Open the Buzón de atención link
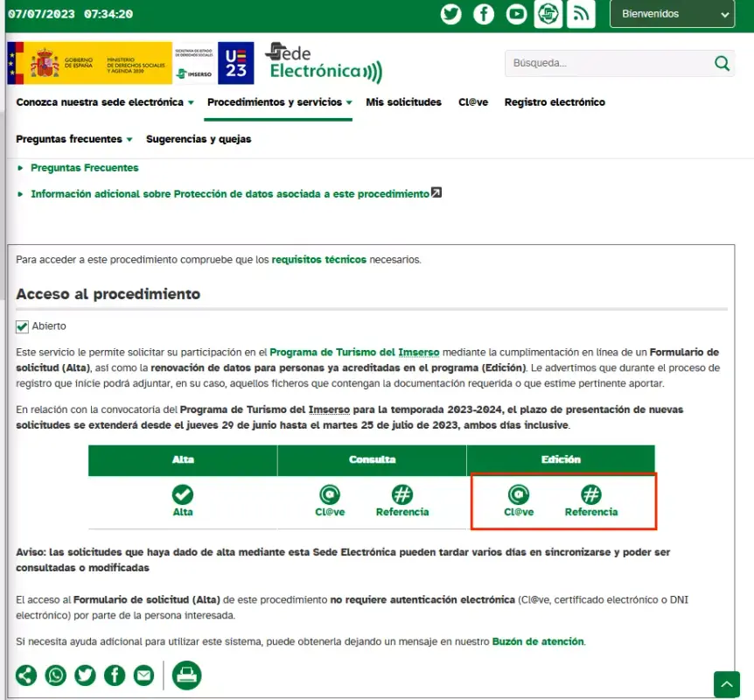This screenshot has height=700, width=754. [538, 641]
